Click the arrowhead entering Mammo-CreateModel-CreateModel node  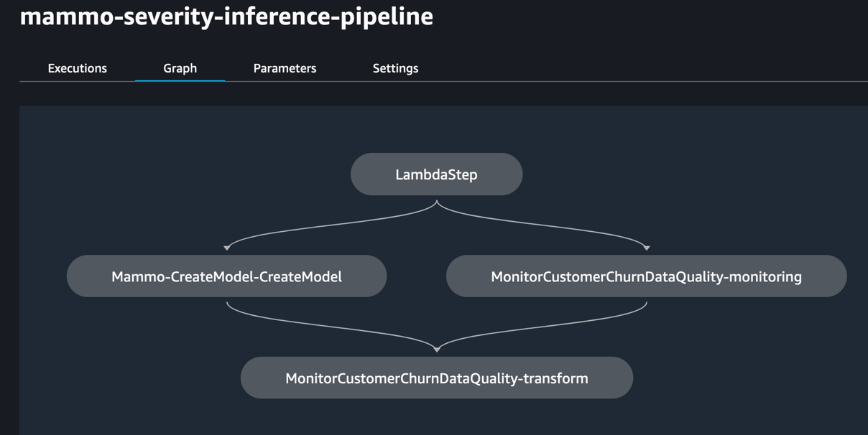[x=227, y=248]
